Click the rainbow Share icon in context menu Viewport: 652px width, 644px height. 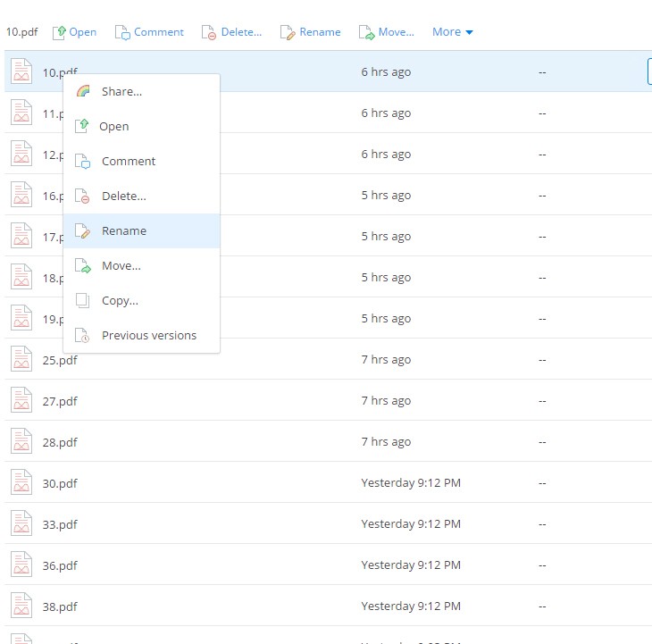click(83, 91)
